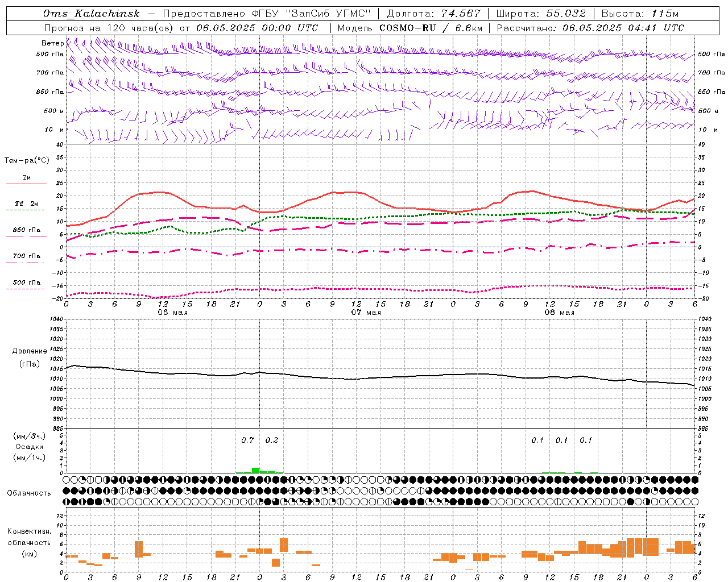Click the Ветер panel label
The width and height of the screenshot is (728, 582).
point(52,43)
